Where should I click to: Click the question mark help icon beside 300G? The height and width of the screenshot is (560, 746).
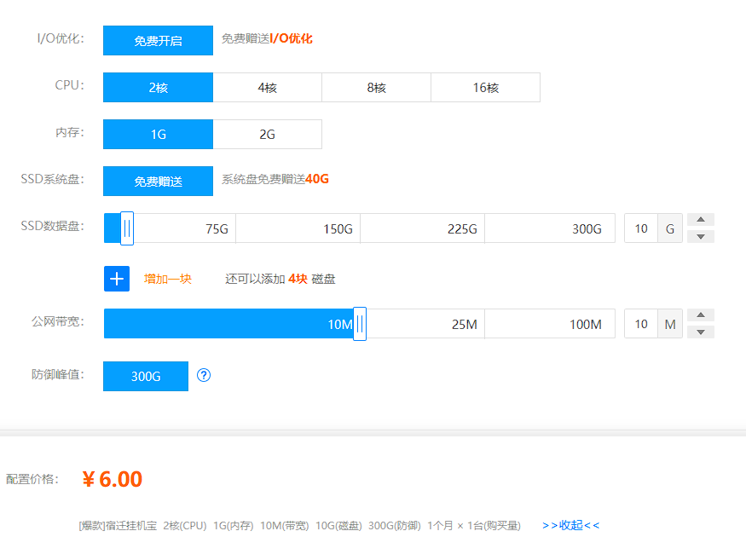[x=204, y=375]
